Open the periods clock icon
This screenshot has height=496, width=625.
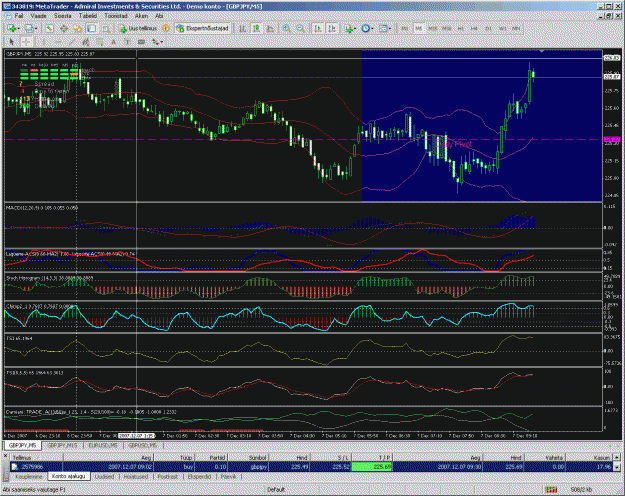pos(366,28)
